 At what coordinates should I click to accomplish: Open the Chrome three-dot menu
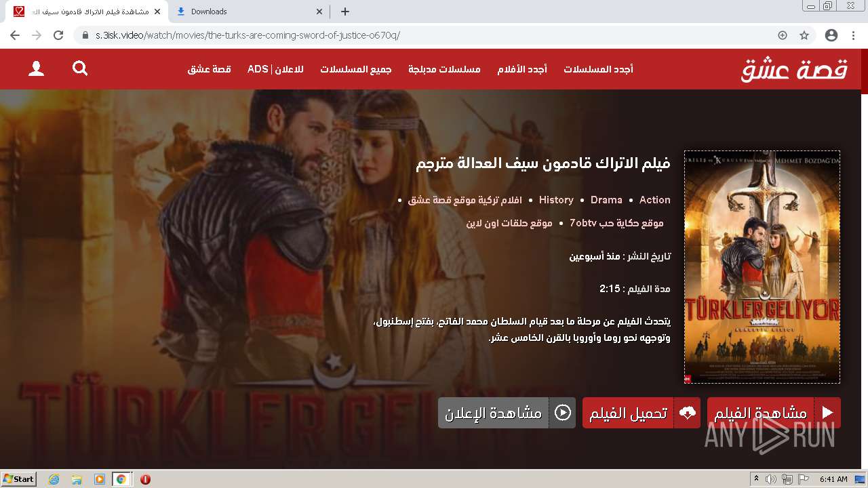(x=852, y=35)
